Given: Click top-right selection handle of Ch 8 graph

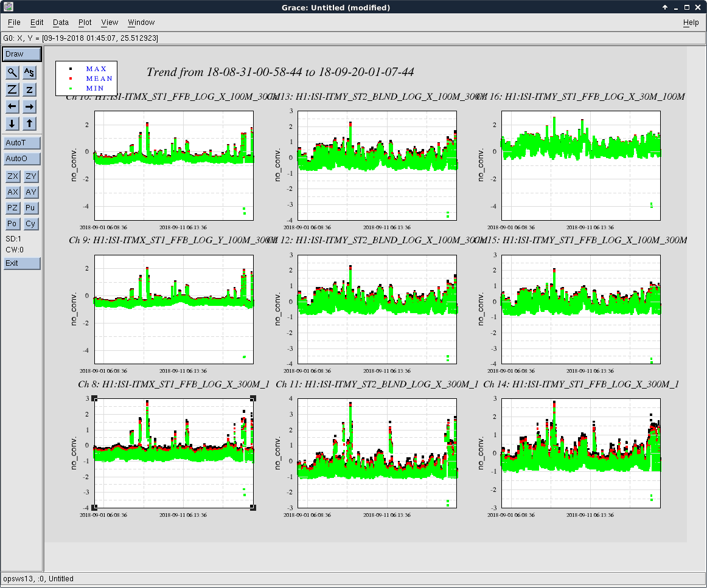Looking at the screenshot, I should pos(253,398).
